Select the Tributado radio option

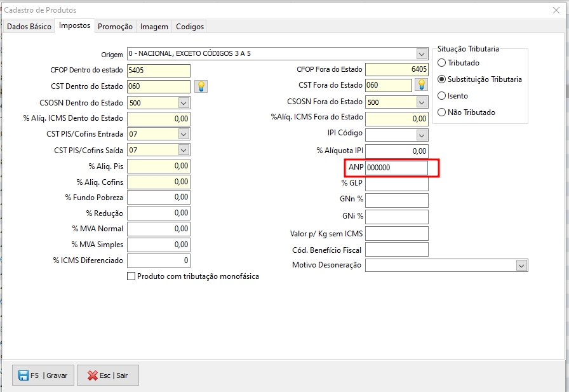pos(442,63)
